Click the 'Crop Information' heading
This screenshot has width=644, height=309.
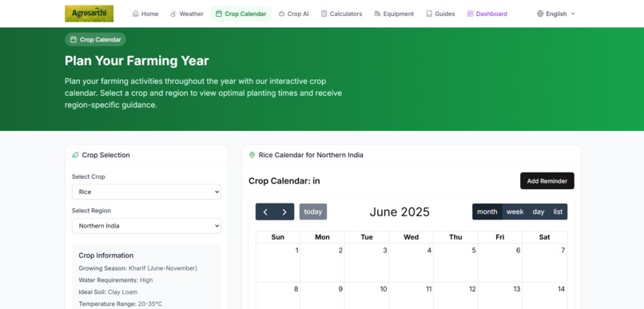pyautogui.click(x=106, y=256)
